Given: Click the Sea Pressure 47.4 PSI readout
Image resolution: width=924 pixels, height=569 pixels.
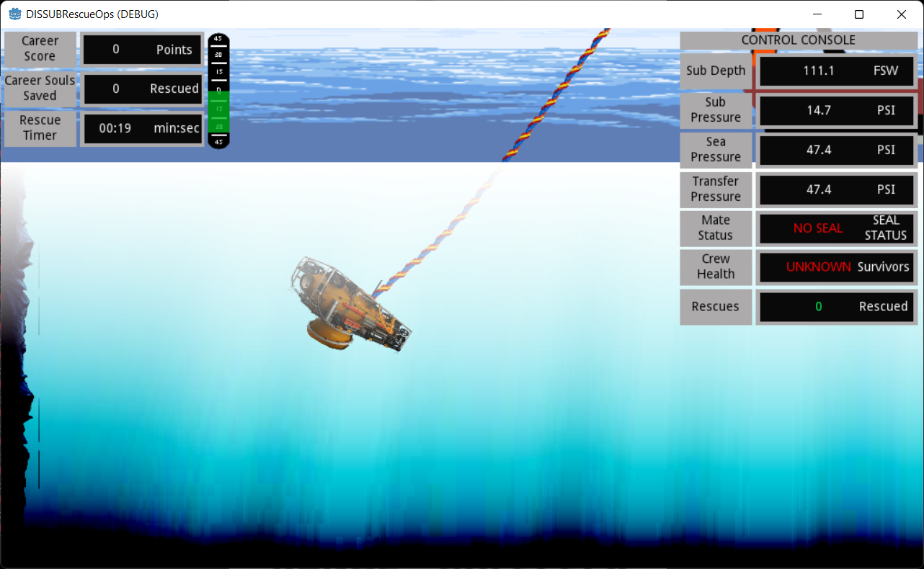Looking at the screenshot, I should click(x=837, y=150).
